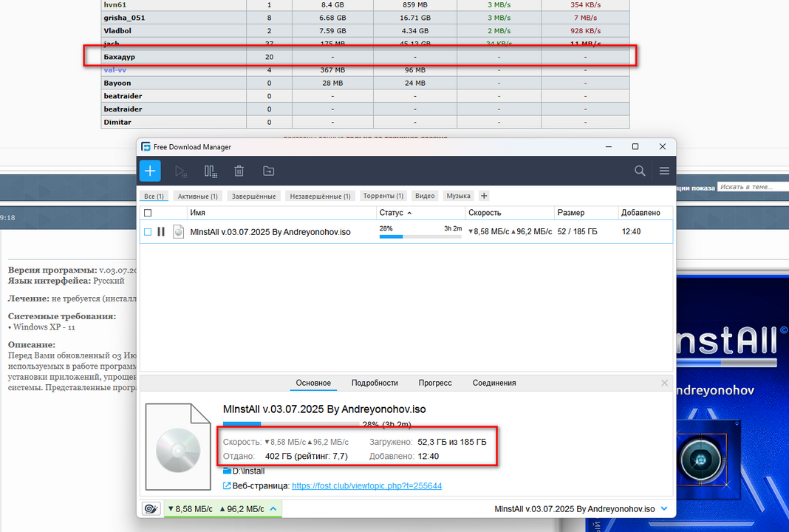Click the disc file icon in the MInstAll row
789x532 pixels.
pyautogui.click(x=178, y=231)
